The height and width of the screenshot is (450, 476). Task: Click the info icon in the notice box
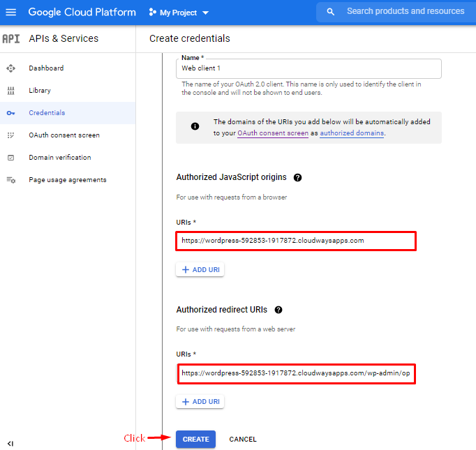coord(195,126)
